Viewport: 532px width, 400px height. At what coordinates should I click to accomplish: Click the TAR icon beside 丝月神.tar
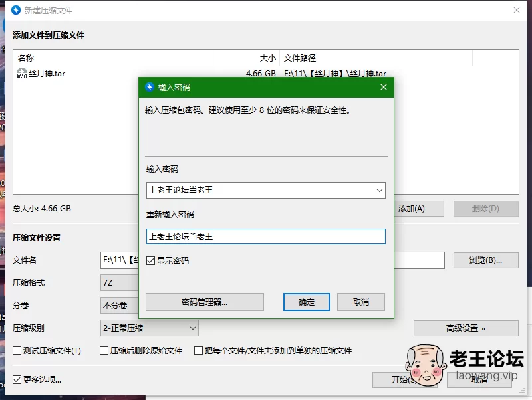click(x=21, y=72)
